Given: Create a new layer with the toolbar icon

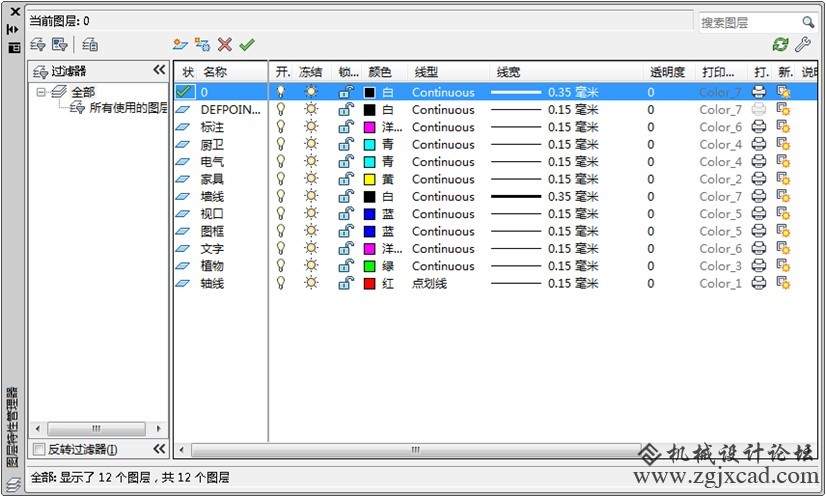Looking at the screenshot, I should click(180, 45).
